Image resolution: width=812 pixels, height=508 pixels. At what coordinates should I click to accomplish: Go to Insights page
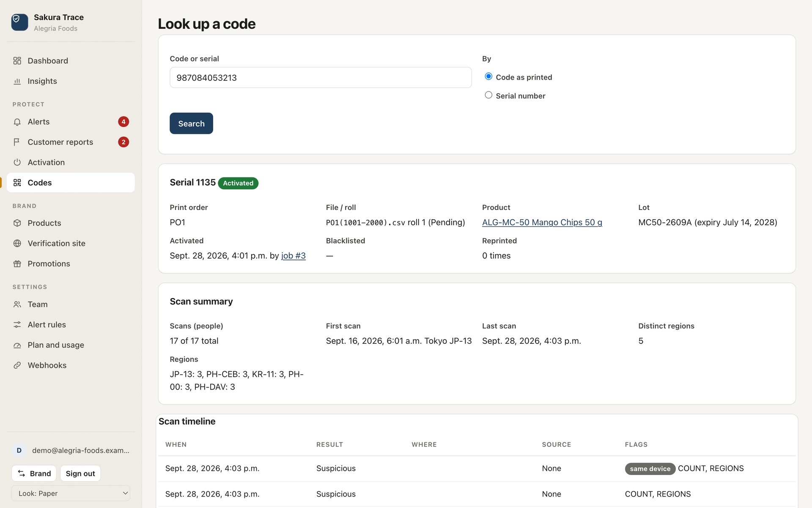point(71,81)
